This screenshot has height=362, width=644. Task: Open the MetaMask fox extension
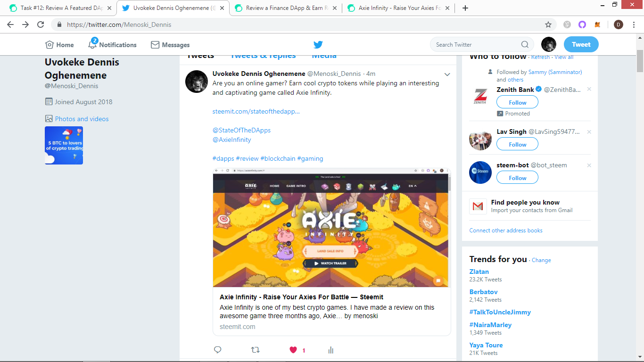(597, 25)
